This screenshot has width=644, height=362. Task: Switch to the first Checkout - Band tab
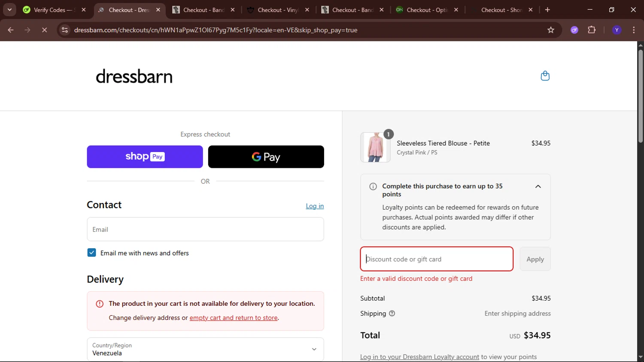[x=204, y=9]
